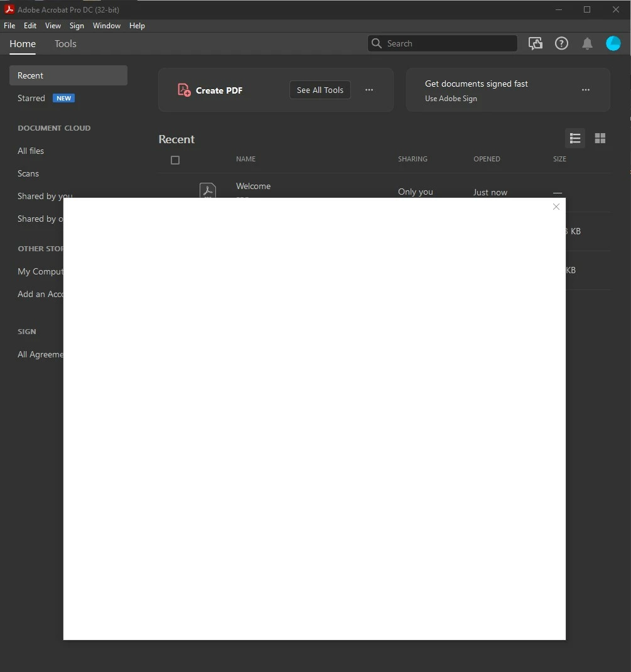631x672 pixels.
Task: Toggle the select-all files checkbox
Action: point(175,160)
